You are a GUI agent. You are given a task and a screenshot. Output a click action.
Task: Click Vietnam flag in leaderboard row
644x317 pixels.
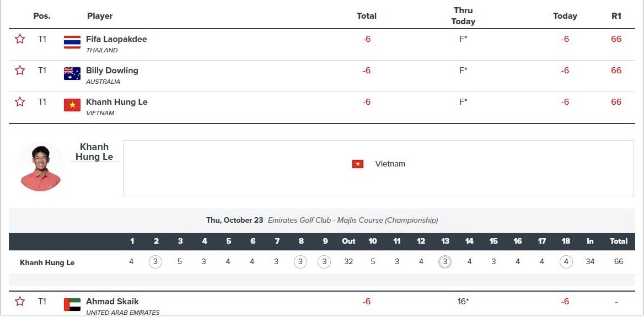coord(72,105)
